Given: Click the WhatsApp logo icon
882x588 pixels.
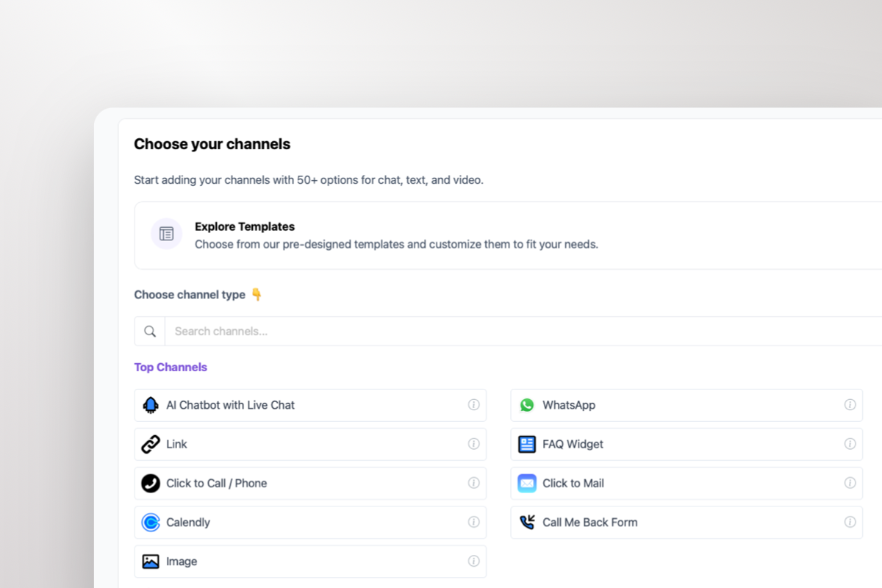Looking at the screenshot, I should coord(527,405).
